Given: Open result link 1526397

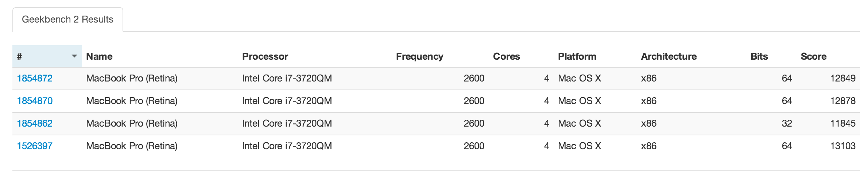Looking at the screenshot, I should (x=35, y=146).
